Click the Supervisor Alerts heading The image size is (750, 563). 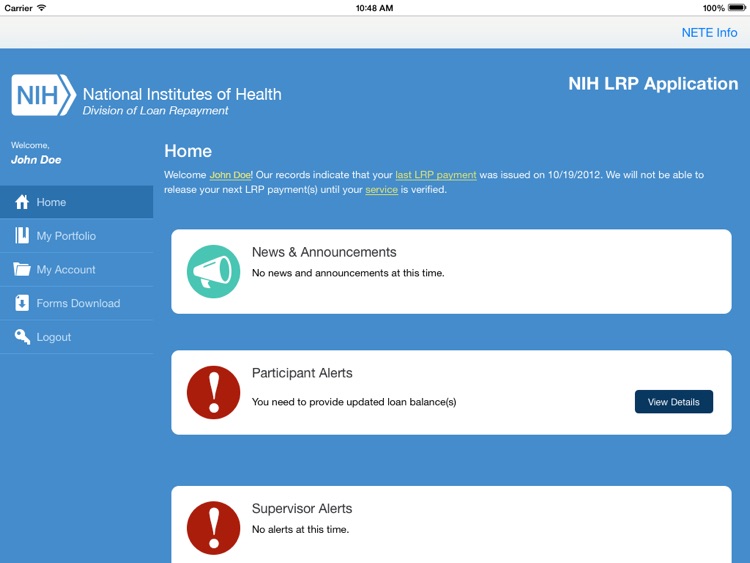(x=302, y=508)
